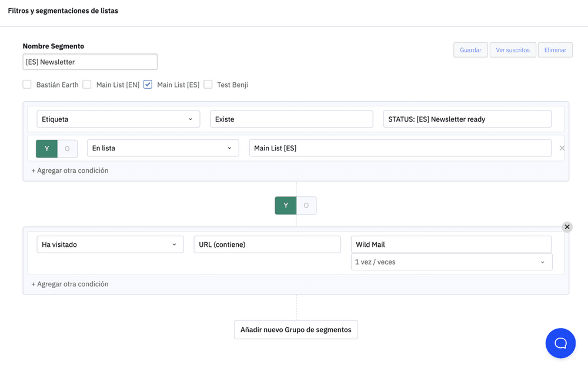Screen dimensions: 588x365
Task: Open the "Etiqueta" condition type dropdown
Action: click(x=118, y=119)
